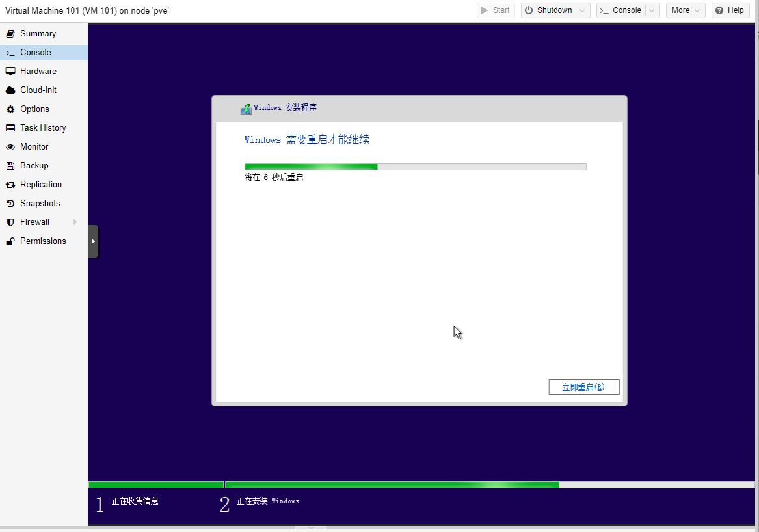This screenshot has width=759, height=532.
Task: Click the noVNC side panel expand handle
Action: click(94, 241)
